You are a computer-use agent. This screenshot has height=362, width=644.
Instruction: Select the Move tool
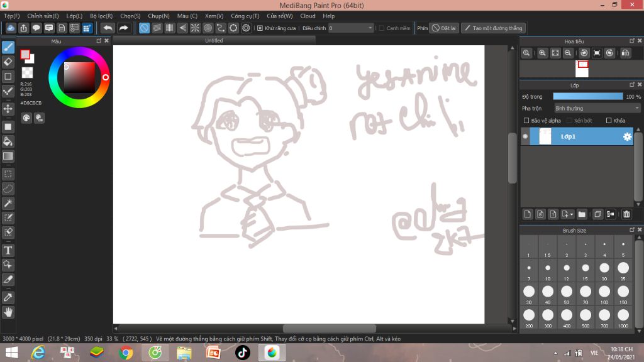tap(8, 109)
